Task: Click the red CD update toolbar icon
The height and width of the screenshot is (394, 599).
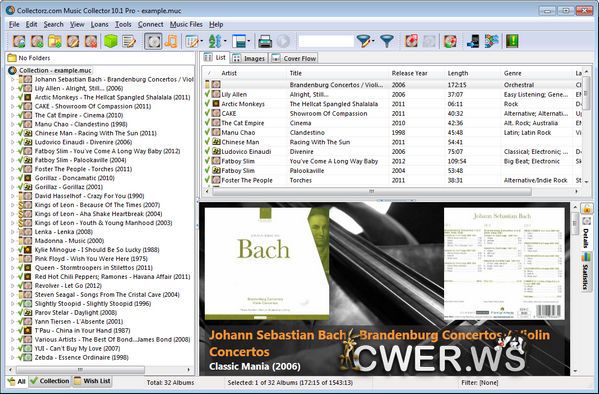Action: tap(411, 41)
